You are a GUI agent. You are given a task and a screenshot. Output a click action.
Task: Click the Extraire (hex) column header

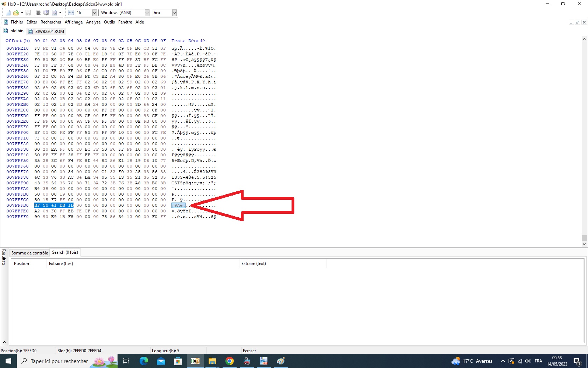143,264
